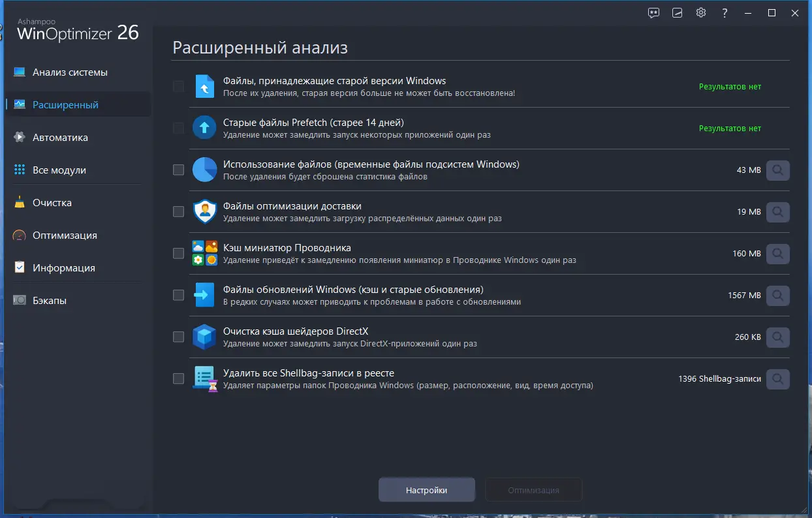Click the Оптимизация gauge icon
The height and width of the screenshot is (518, 812).
pos(20,236)
